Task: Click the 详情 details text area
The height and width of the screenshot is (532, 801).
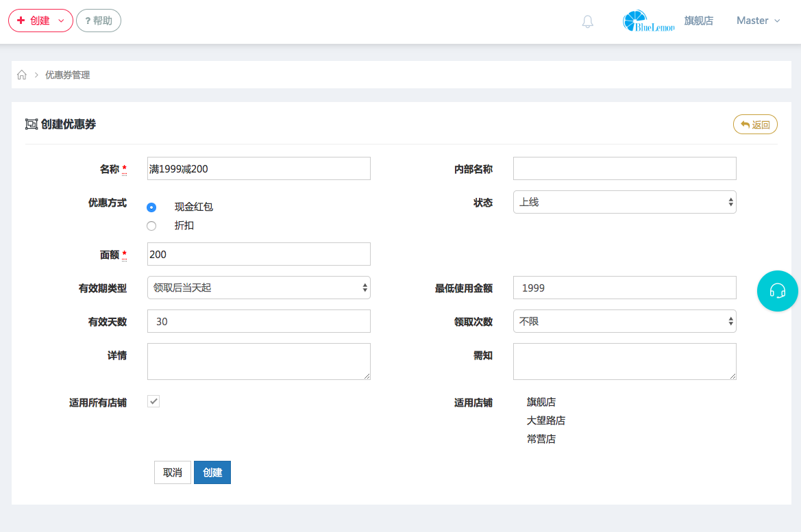Action: [258, 361]
